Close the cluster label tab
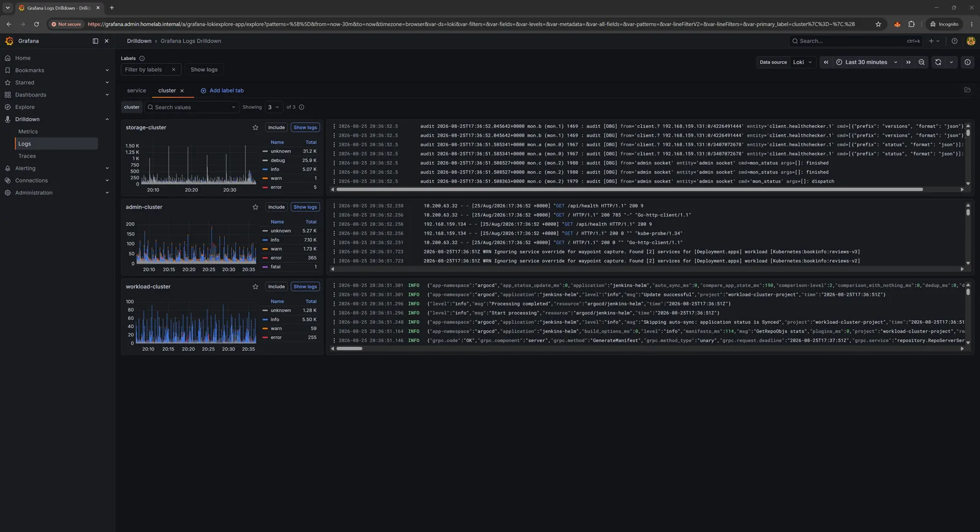The width and height of the screenshot is (980, 532). tap(182, 91)
